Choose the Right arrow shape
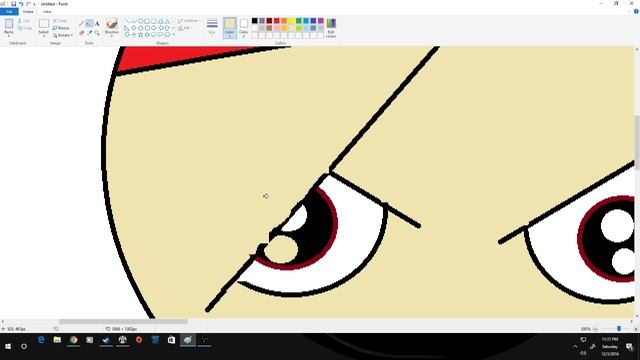The height and width of the screenshot is (360, 640). tap(153, 28)
